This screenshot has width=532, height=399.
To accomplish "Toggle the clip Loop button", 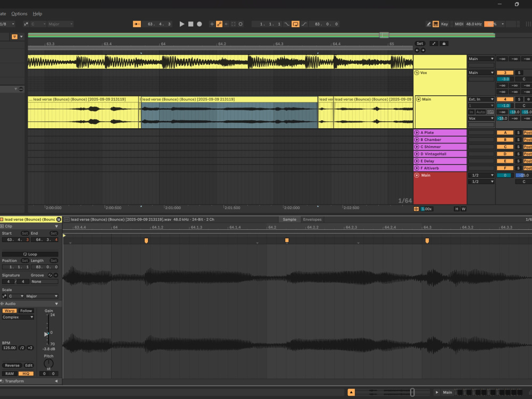I will click(x=30, y=254).
